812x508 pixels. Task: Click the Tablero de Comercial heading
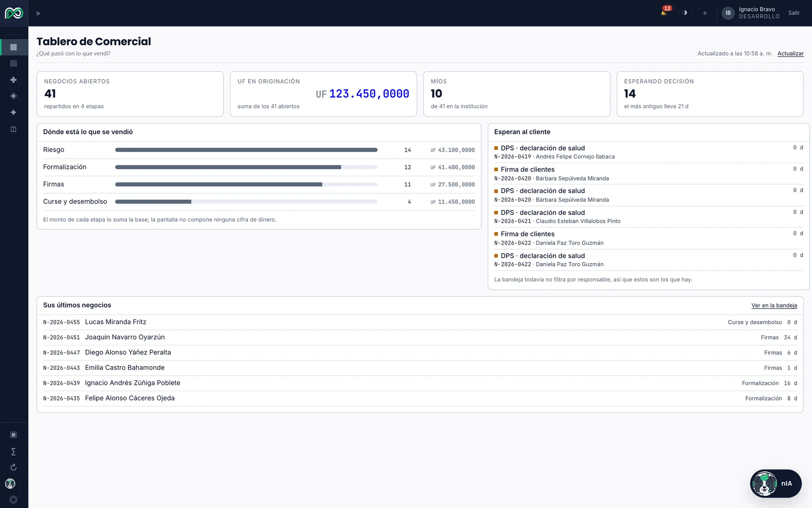click(94, 42)
